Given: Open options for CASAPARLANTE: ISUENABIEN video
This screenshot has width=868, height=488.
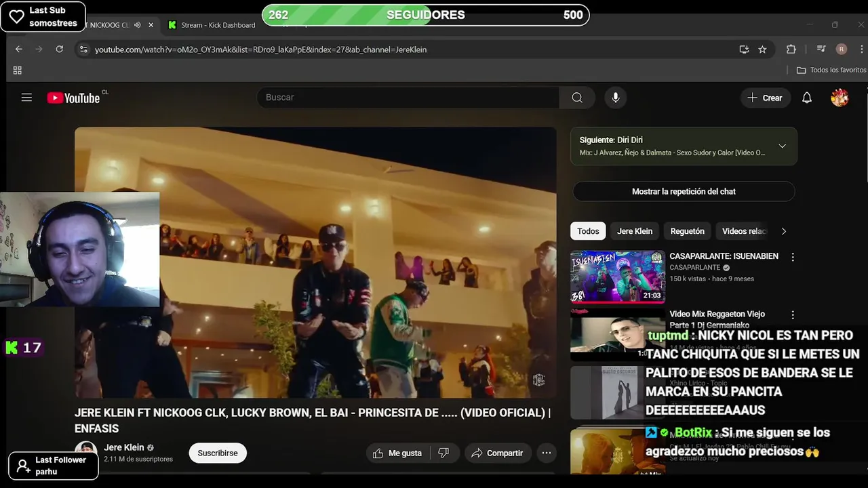Looking at the screenshot, I should click(793, 258).
